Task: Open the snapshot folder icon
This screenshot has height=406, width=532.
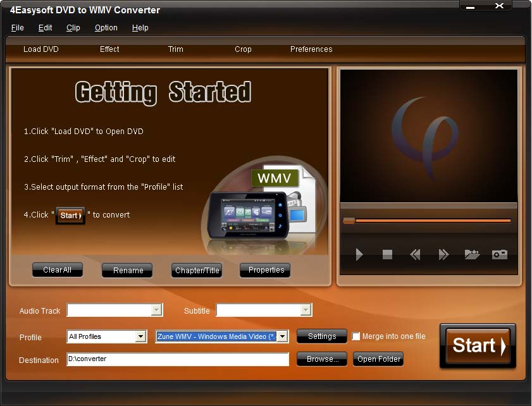Action: pyautogui.click(x=472, y=255)
